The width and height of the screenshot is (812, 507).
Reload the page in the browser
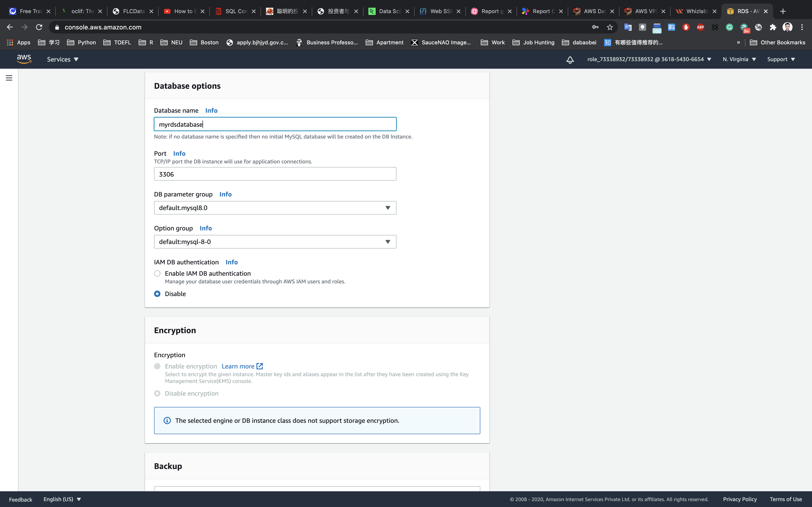click(x=39, y=27)
